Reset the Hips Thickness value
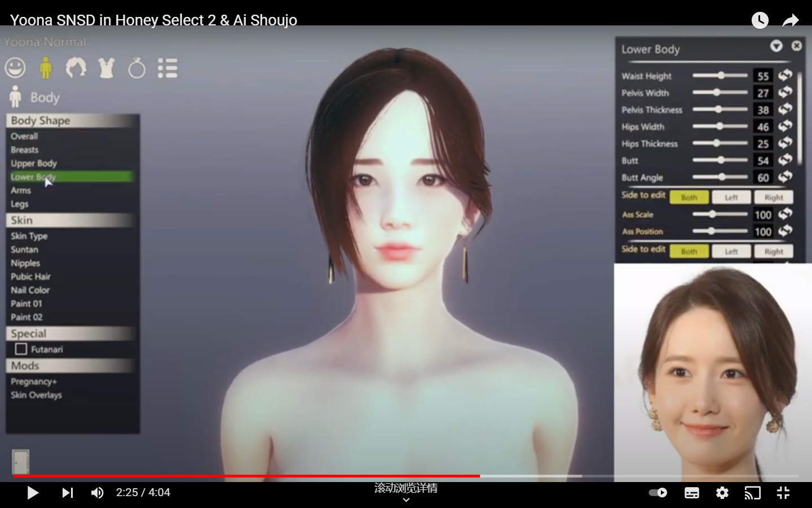Viewport: 812px width, 508px height. (785, 143)
